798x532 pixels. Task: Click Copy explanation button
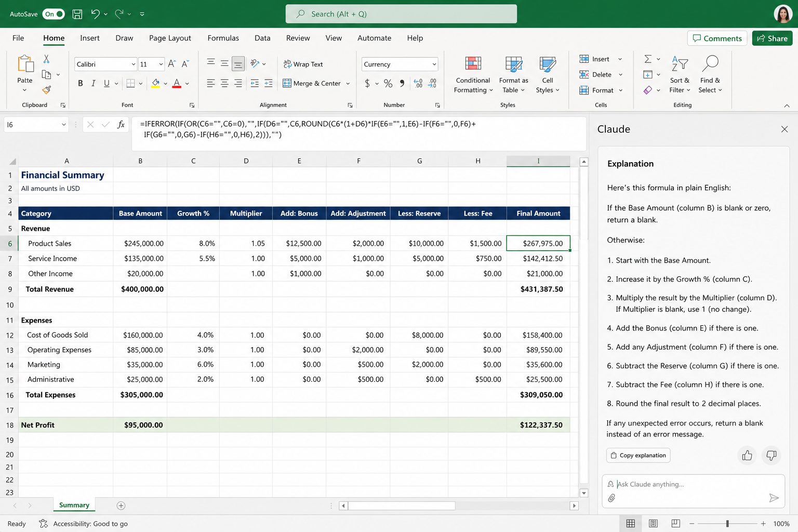click(638, 456)
